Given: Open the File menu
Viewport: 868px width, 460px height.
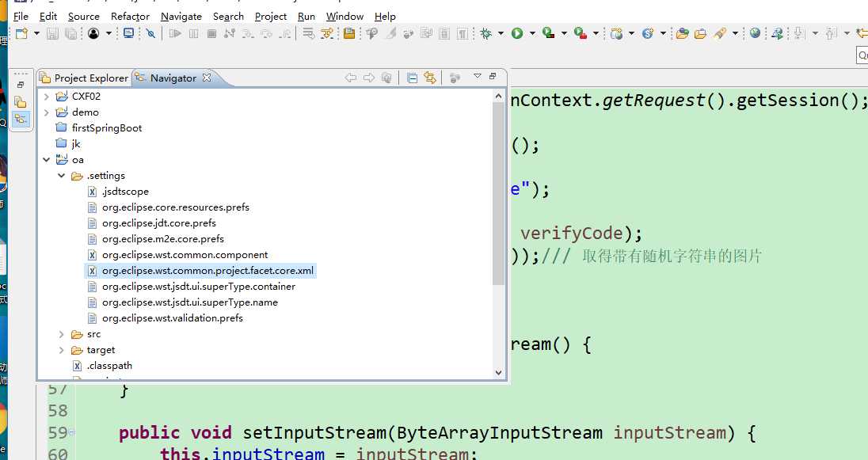Looking at the screenshot, I should click(21, 16).
